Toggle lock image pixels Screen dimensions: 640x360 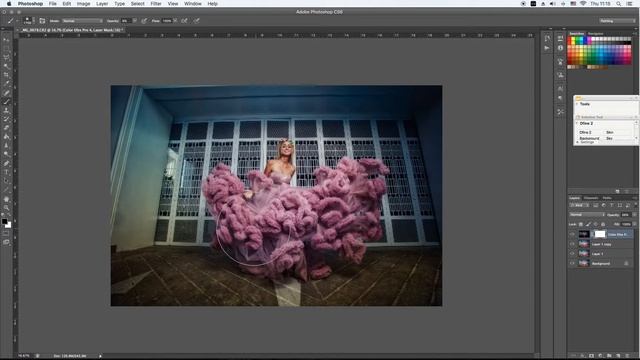coord(588,224)
